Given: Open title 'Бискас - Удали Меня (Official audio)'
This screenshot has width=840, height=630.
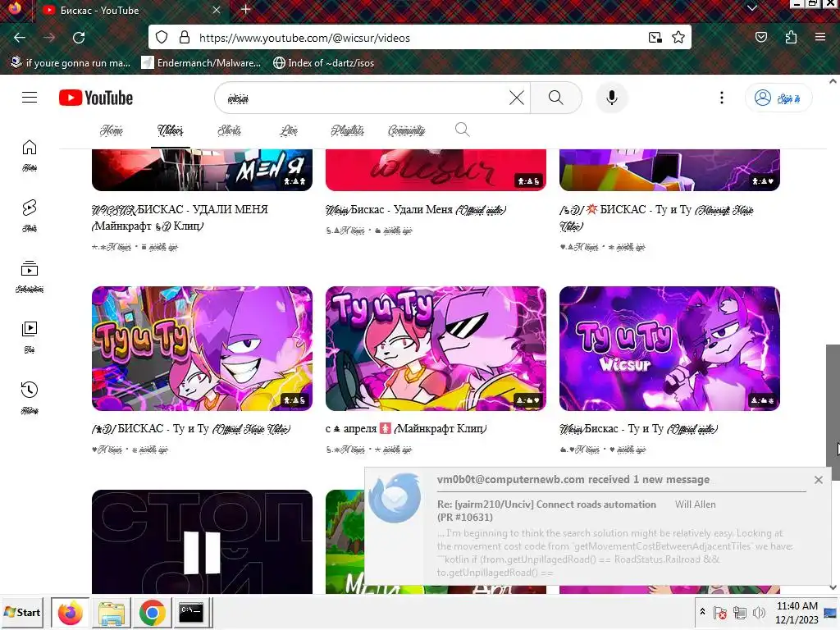Looking at the screenshot, I should [416, 209].
